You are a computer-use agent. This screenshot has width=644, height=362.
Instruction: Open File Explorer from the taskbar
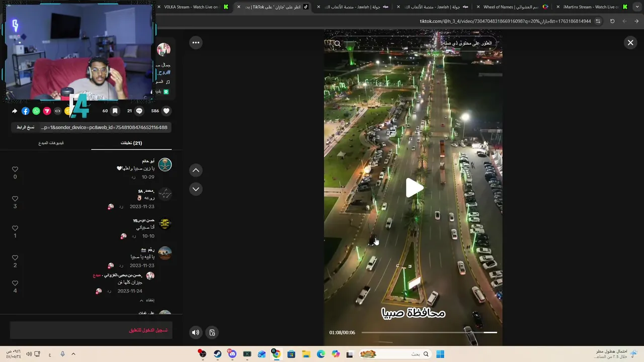click(306, 354)
